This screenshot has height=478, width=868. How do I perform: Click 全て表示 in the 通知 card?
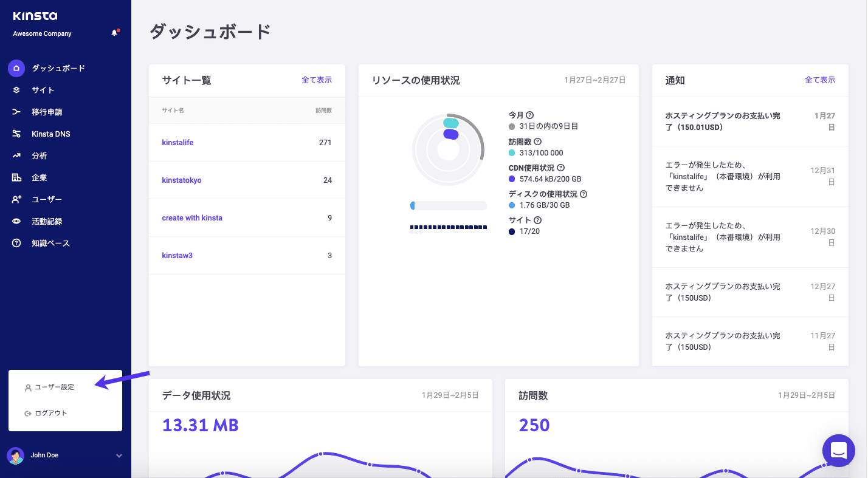coord(820,80)
